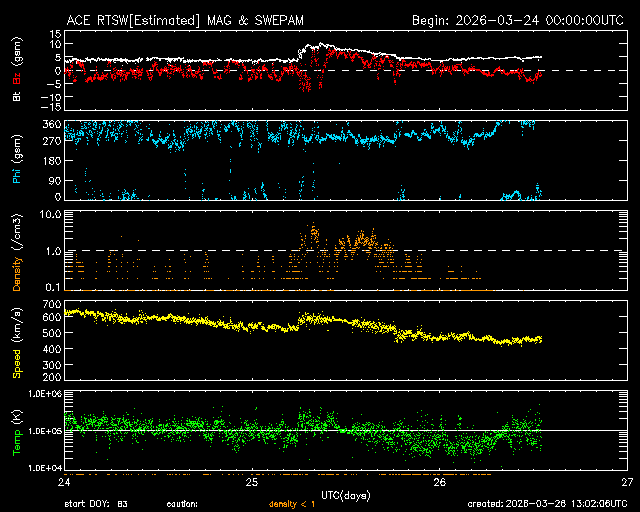640x512 pixels.
Task: Click the UTC(days) axis title
Action: point(345,494)
